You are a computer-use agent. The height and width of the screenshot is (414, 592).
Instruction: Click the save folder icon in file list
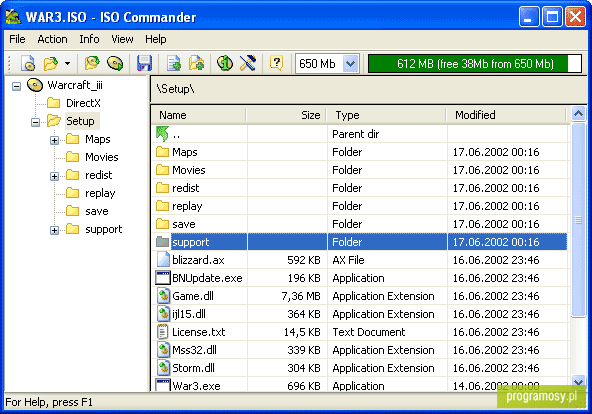tap(162, 224)
